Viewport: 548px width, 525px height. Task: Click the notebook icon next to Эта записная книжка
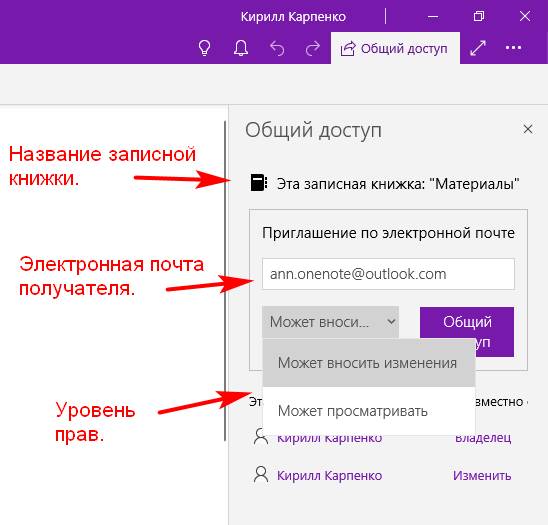point(259,182)
